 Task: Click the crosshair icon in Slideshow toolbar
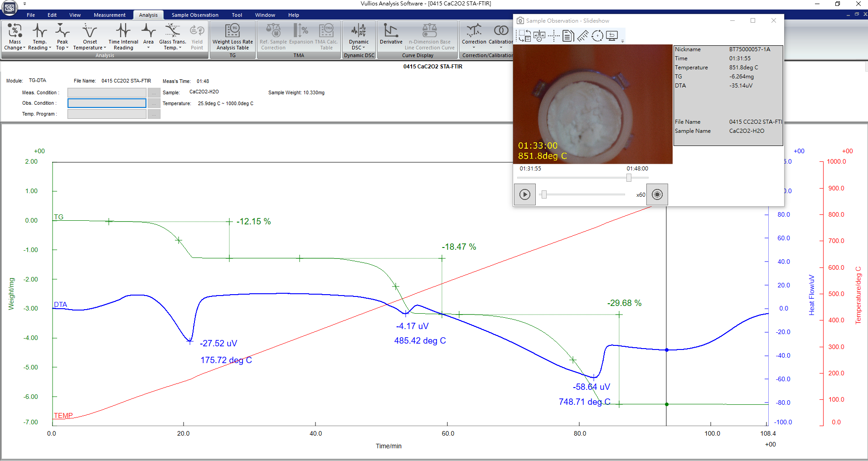[x=553, y=36]
